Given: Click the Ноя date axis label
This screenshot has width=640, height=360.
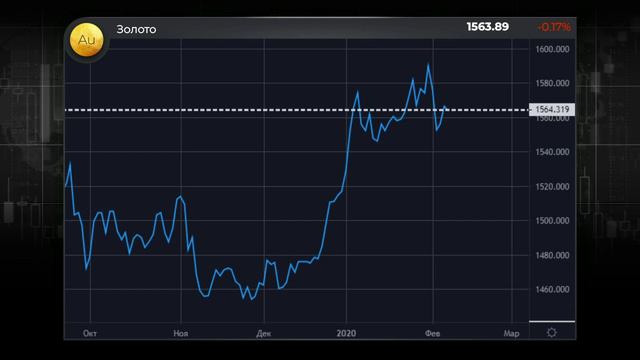Looking at the screenshot, I should click(x=180, y=333).
